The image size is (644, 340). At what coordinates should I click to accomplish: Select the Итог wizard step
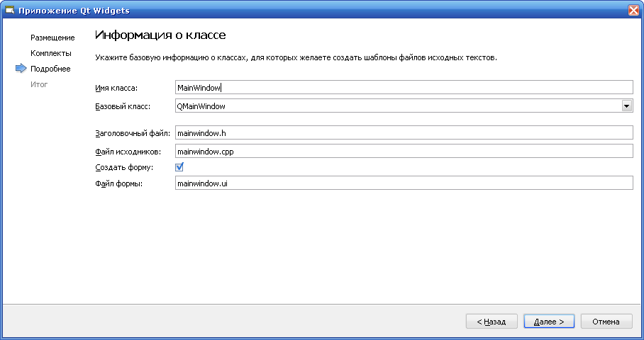pyautogui.click(x=39, y=84)
